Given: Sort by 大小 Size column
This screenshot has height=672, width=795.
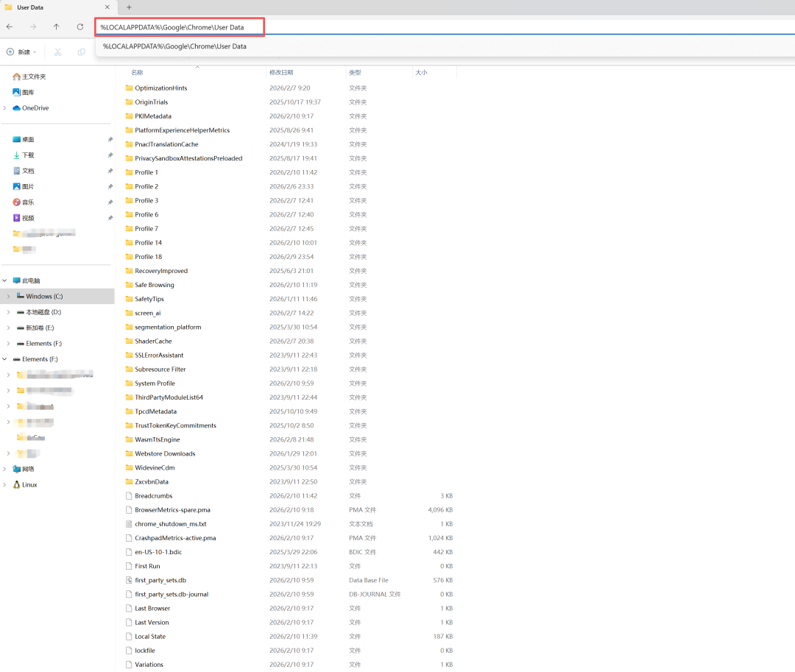Looking at the screenshot, I should pyautogui.click(x=421, y=72).
